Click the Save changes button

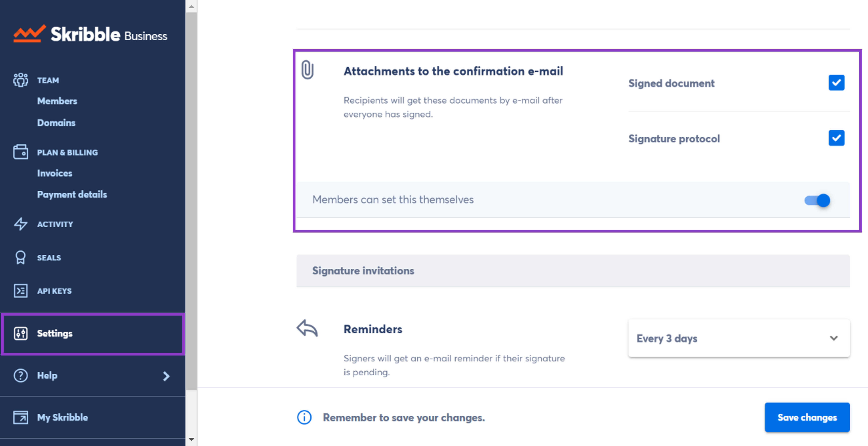pos(807,417)
